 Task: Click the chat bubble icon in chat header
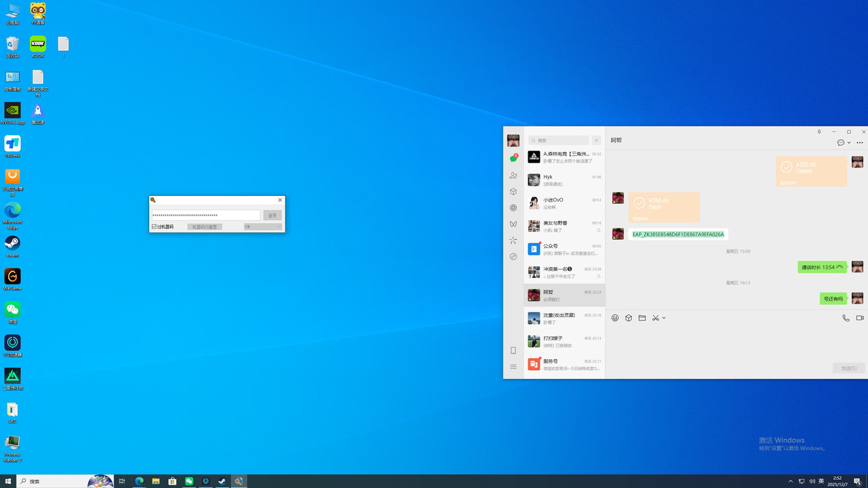point(841,143)
